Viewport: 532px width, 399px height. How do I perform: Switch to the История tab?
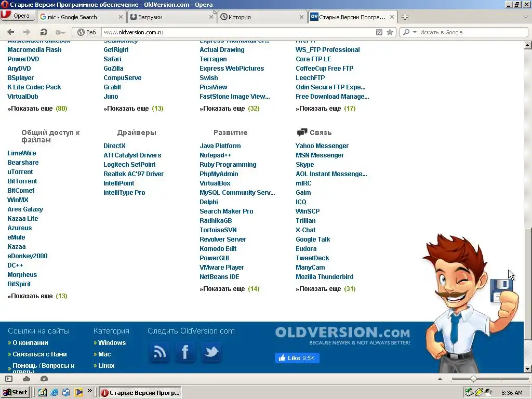262,17
